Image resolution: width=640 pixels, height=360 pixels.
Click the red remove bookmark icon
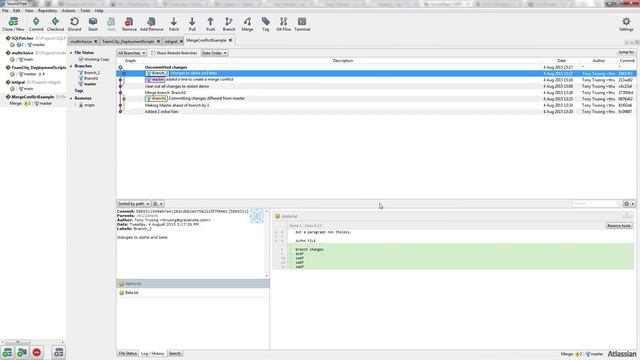tap(37, 352)
